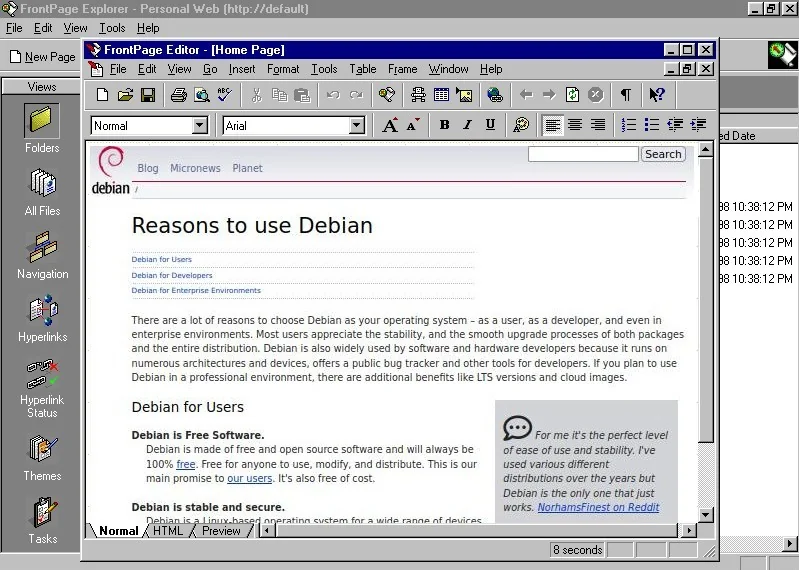Toggle Show/Hide paragraph marks
The image size is (799, 570).
pos(625,95)
